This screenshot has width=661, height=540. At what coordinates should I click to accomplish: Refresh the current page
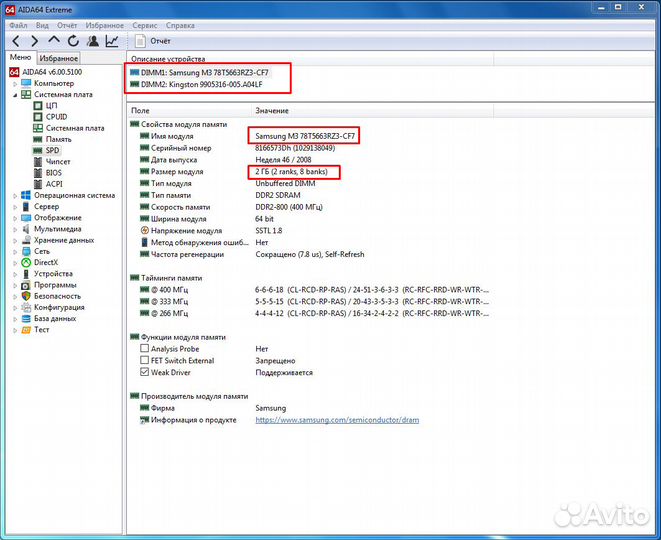73,41
